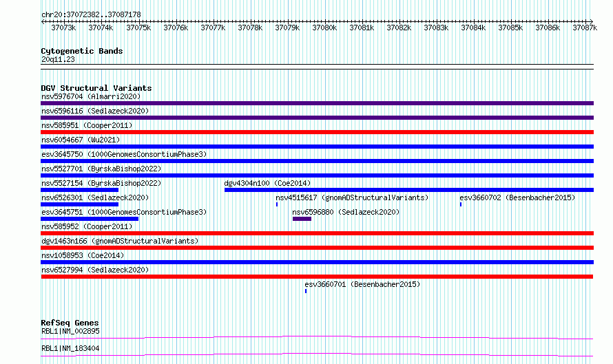Select the red nsv585951 variant bar

(317, 132)
